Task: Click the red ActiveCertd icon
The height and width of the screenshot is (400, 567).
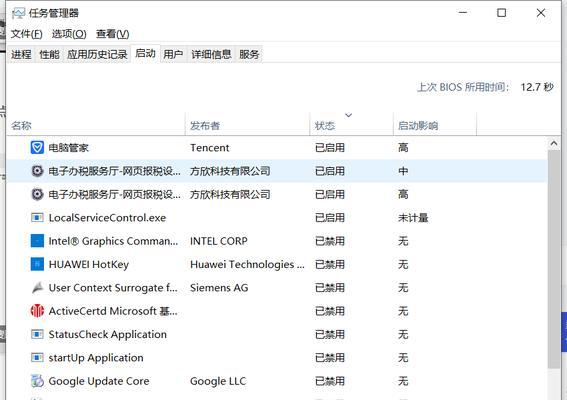Action: coord(37,311)
